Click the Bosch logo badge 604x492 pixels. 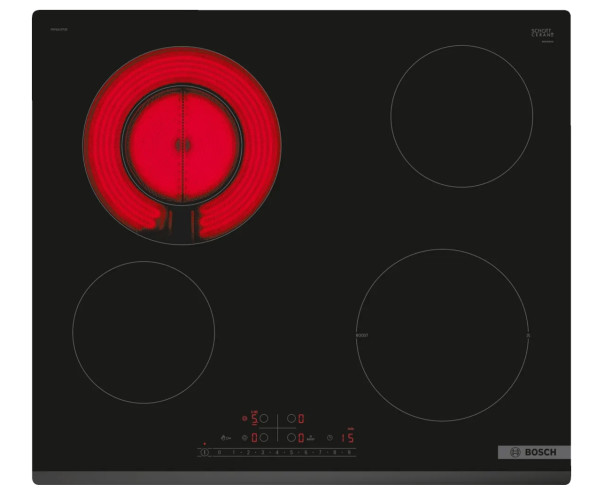point(534,452)
